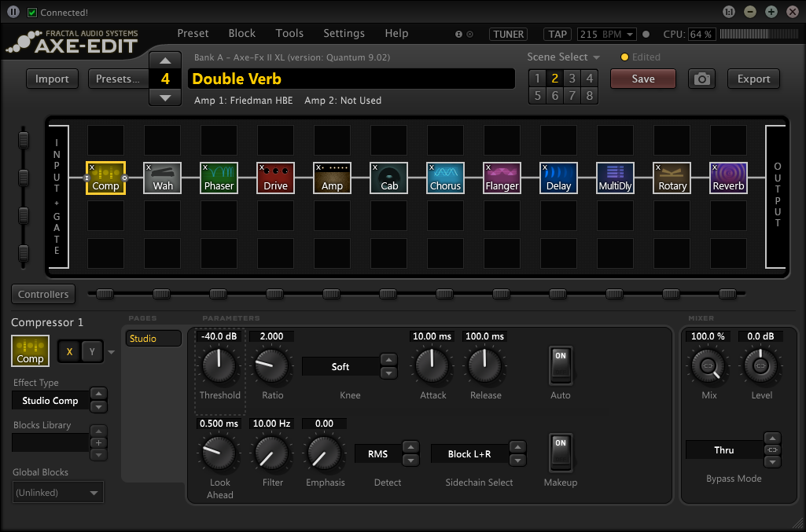
Task: Click the plus icon in Blocks Library
Action: pos(99,442)
